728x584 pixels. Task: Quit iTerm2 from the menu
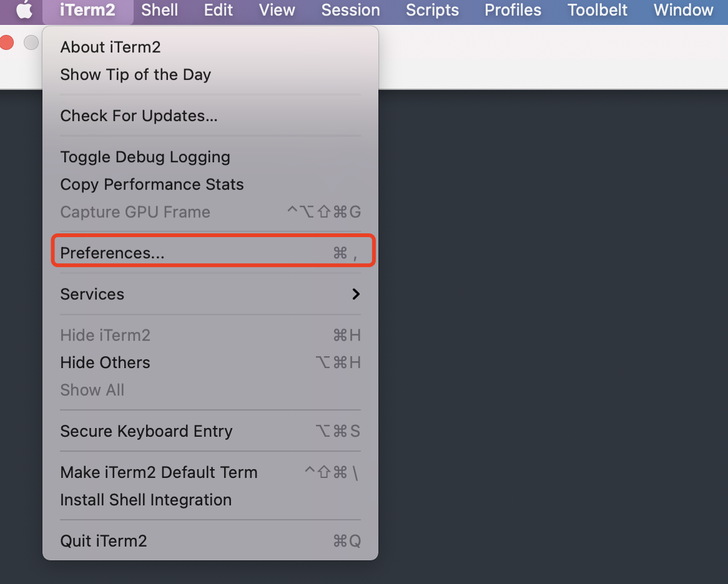(104, 541)
